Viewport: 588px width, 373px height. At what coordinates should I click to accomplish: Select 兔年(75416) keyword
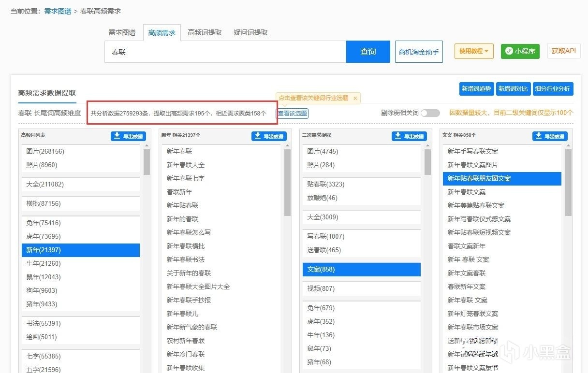point(81,223)
